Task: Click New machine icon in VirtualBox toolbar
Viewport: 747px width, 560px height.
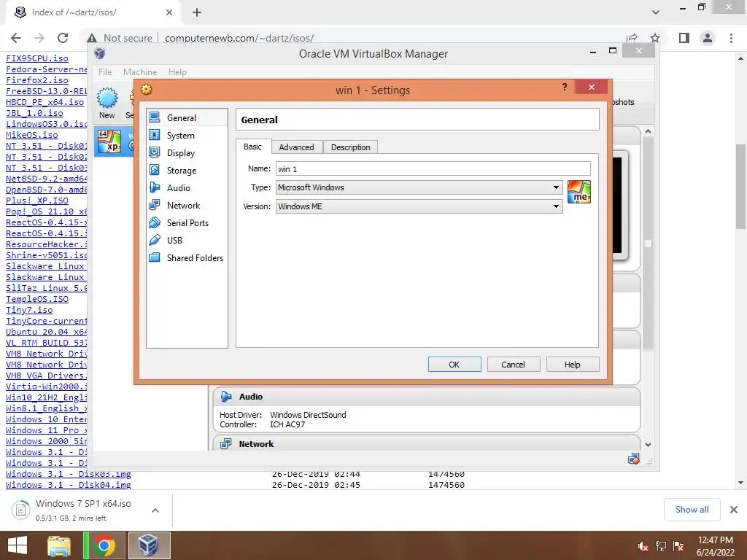Action: (x=107, y=98)
